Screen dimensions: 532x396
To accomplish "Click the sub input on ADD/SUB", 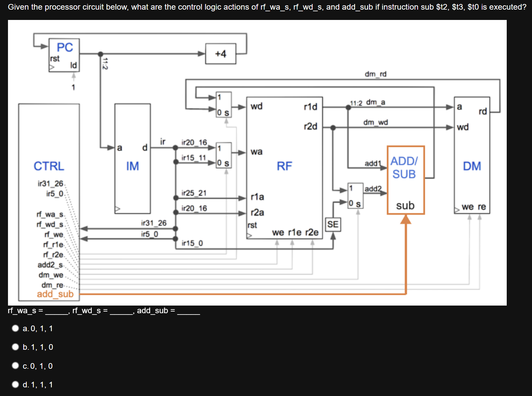I will tap(406, 205).
